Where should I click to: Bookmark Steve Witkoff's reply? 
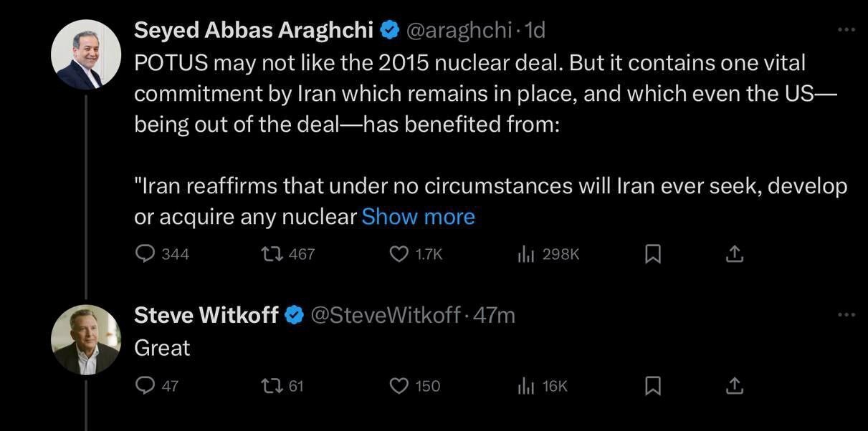click(x=652, y=387)
